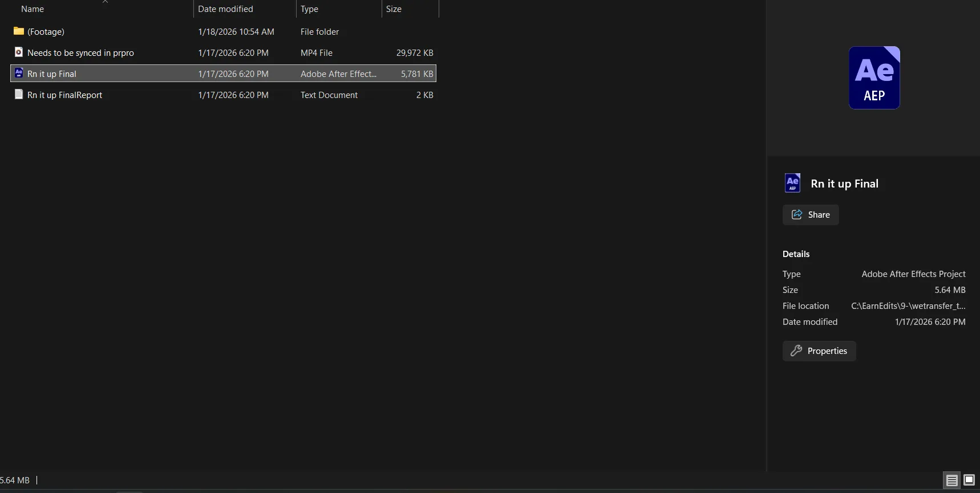Sort by the Size column header
The width and height of the screenshot is (980, 493).
pyautogui.click(x=394, y=9)
